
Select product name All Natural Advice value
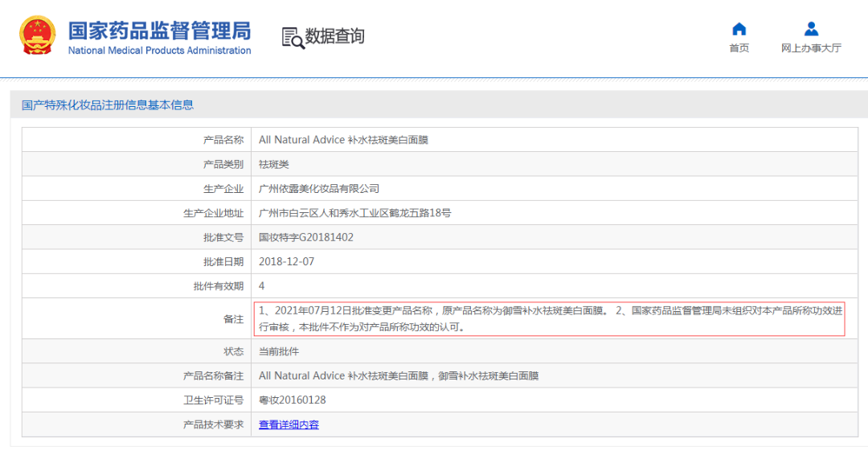tap(343, 140)
